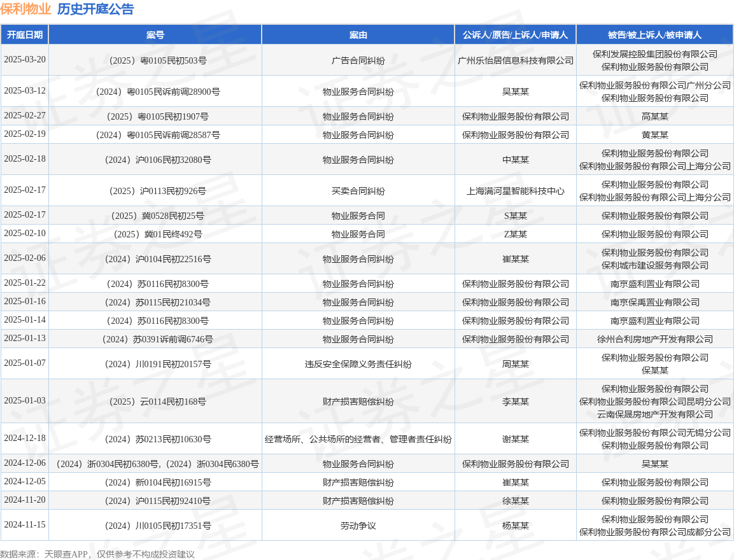Click plaintiff 李某某
This screenshot has width=734, height=560.
(516, 402)
